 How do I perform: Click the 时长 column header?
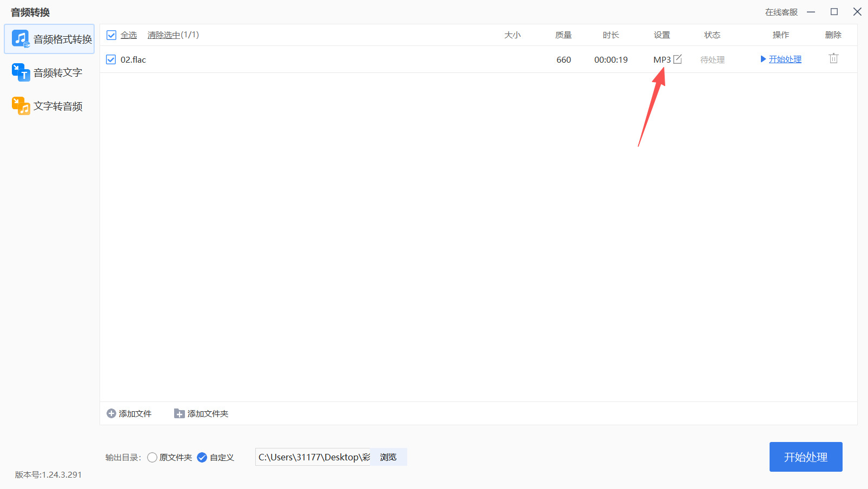pyautogui.click(x=611, y=35)
